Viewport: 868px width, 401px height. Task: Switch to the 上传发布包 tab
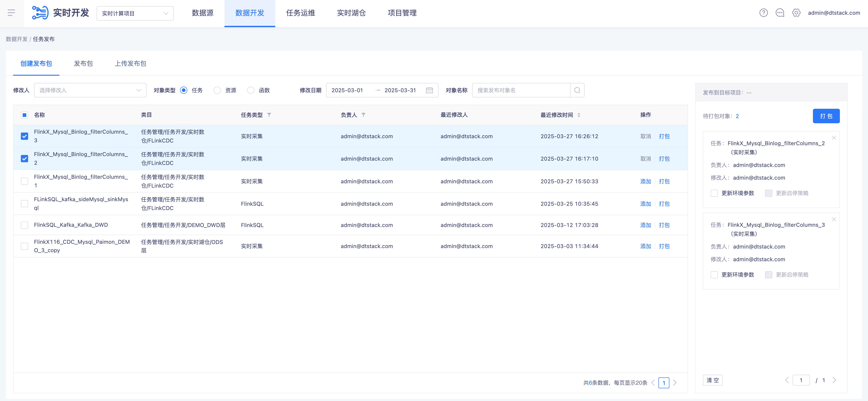(130, 63)
